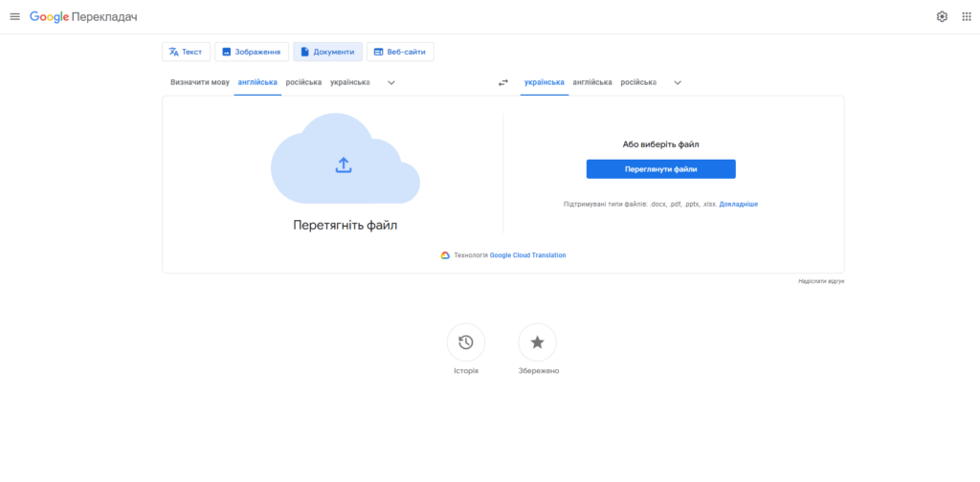Screen dimensions: 980x482
Task: Click the Google Перекладач logo
Action: pyautogui.click(x=83, y=17)
